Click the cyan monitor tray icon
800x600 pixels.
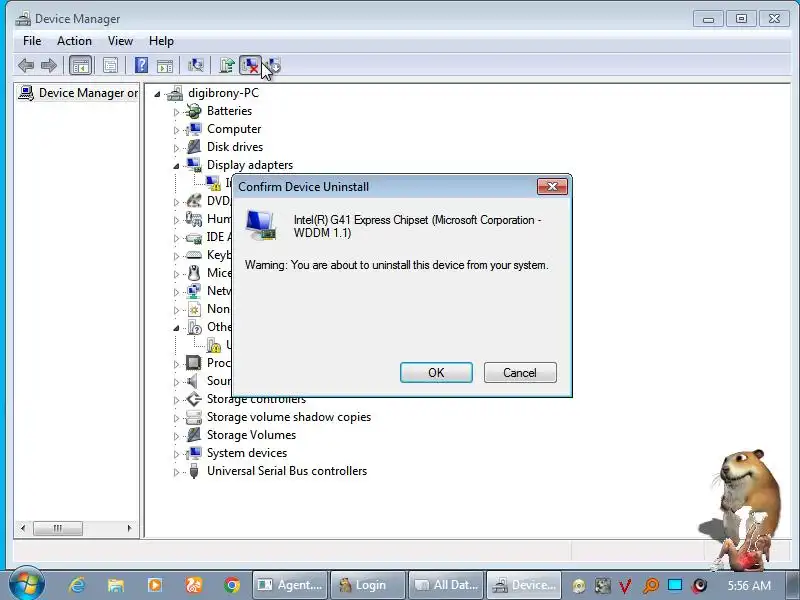(x=675, y=585)
